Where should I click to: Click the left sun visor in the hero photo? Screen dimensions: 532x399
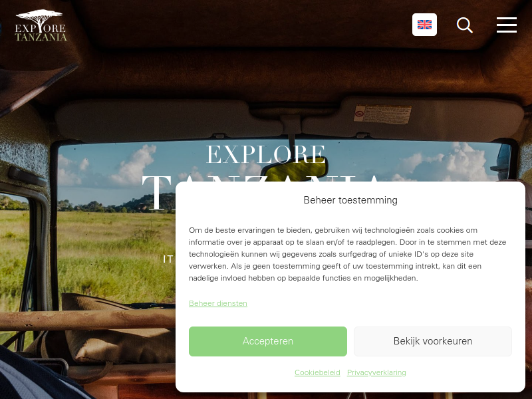point(169,120)
